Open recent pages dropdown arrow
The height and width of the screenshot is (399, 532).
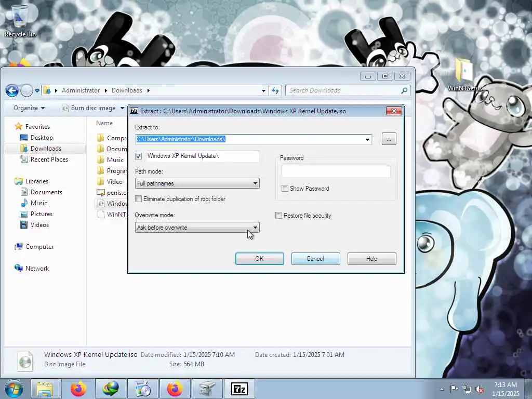[x=37, y=90]
